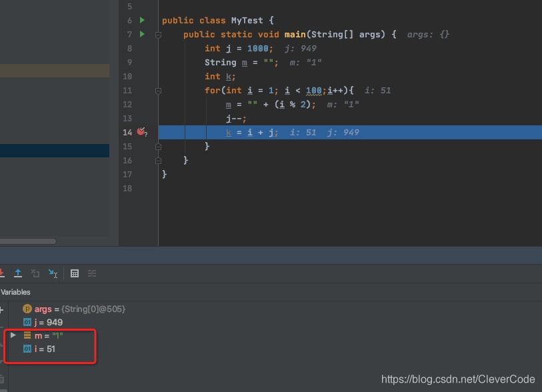Click the parameter icon next to args
Image resolution: width=542 pixels, height=392 pixels.
pos(27,309)
